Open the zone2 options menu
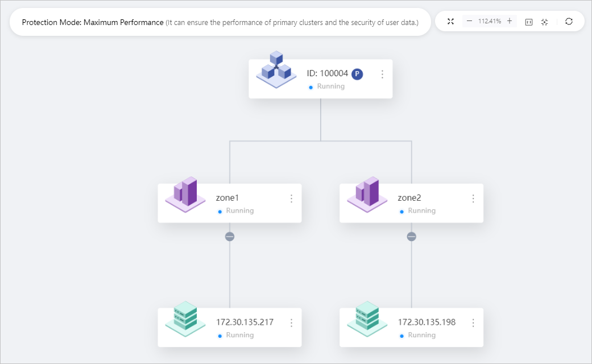This screenshot has width=592, height=364. pos(473,198)
